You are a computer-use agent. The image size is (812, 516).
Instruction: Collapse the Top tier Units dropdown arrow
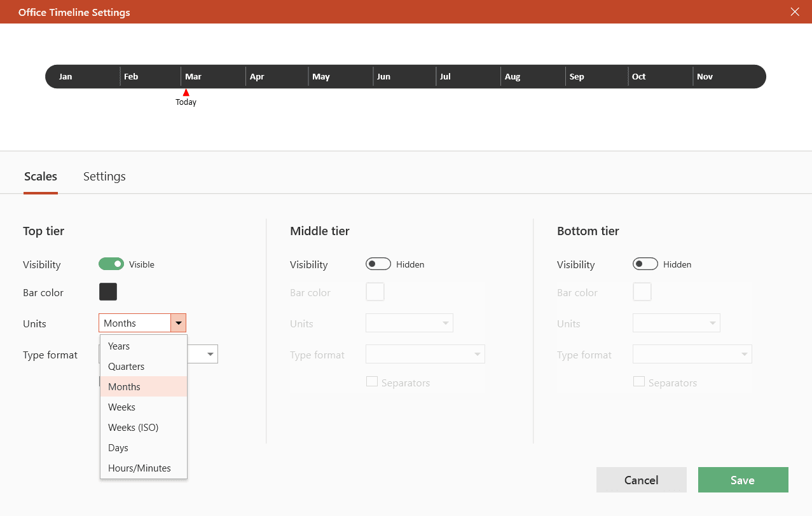(x=179, y=323)
